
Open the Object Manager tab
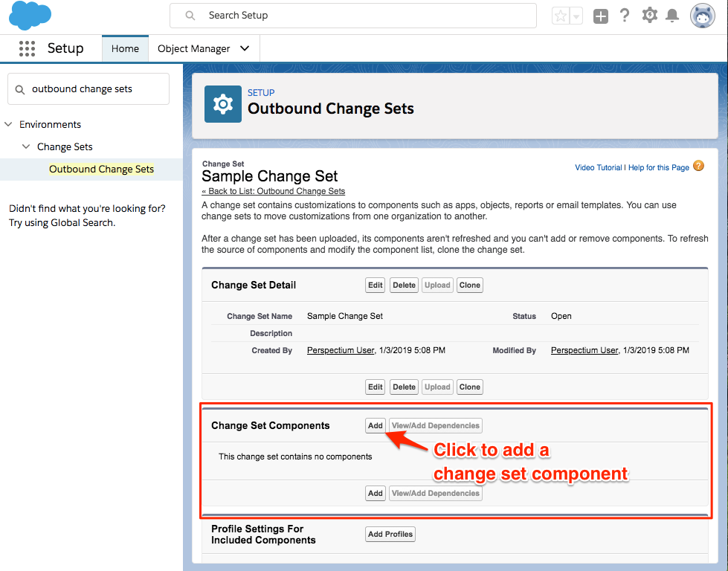point(193,49)
